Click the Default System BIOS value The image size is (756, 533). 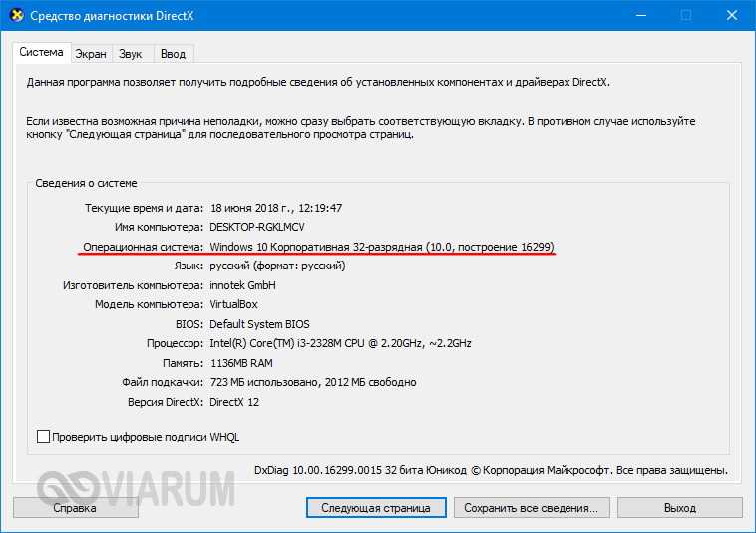click(260, 324)
